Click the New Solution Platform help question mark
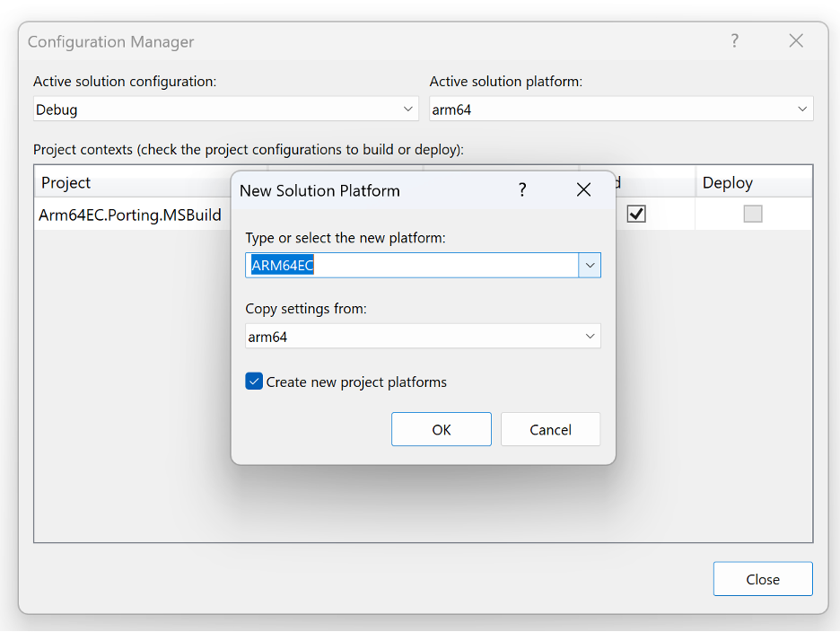Viewport: 840px width, 632px height. [522, 189]
